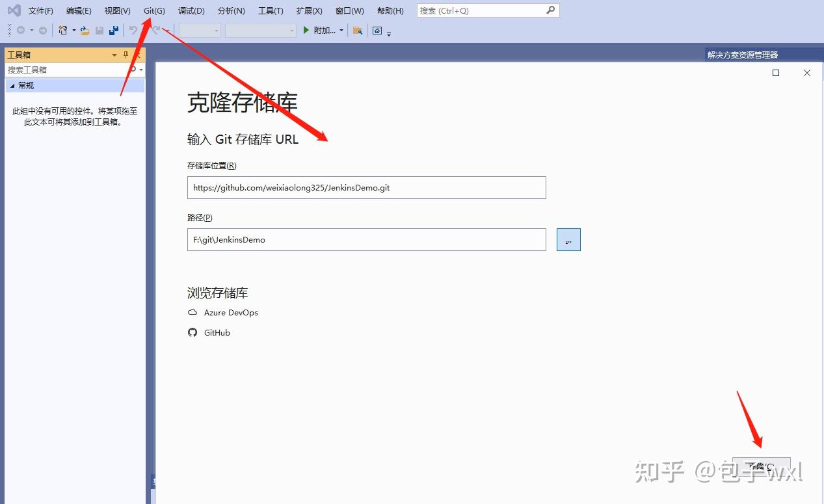Focus the 存储库位置 repository URL field
Viewport: 824px width, 504px height.
coord(366,188)
